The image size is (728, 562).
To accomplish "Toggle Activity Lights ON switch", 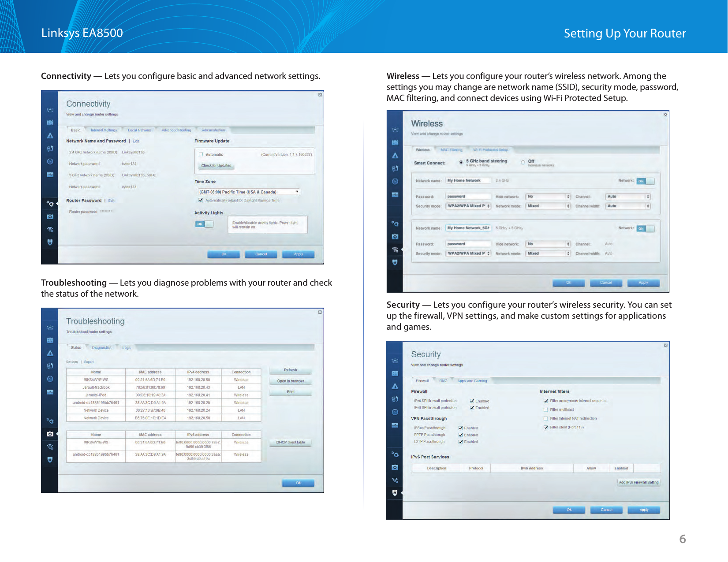I will pyautogui.click(x=204, y=224).
